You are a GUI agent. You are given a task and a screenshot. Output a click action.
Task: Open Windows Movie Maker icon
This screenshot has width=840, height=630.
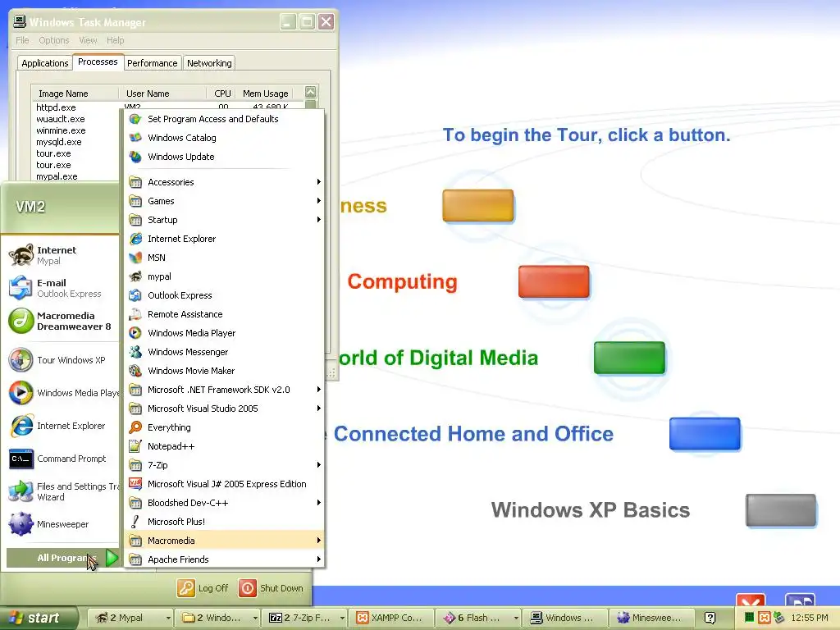point(135,371)
